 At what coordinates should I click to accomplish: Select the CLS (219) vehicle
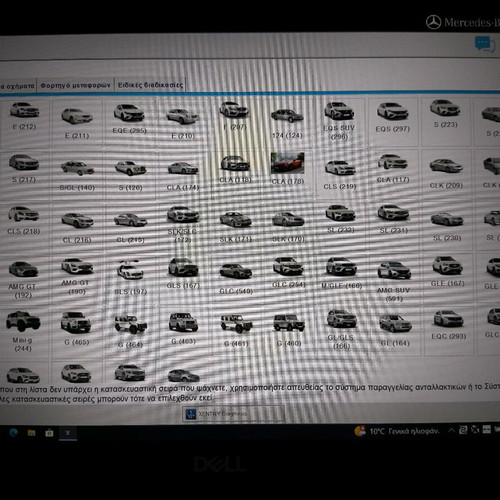(x=340, y=175)
